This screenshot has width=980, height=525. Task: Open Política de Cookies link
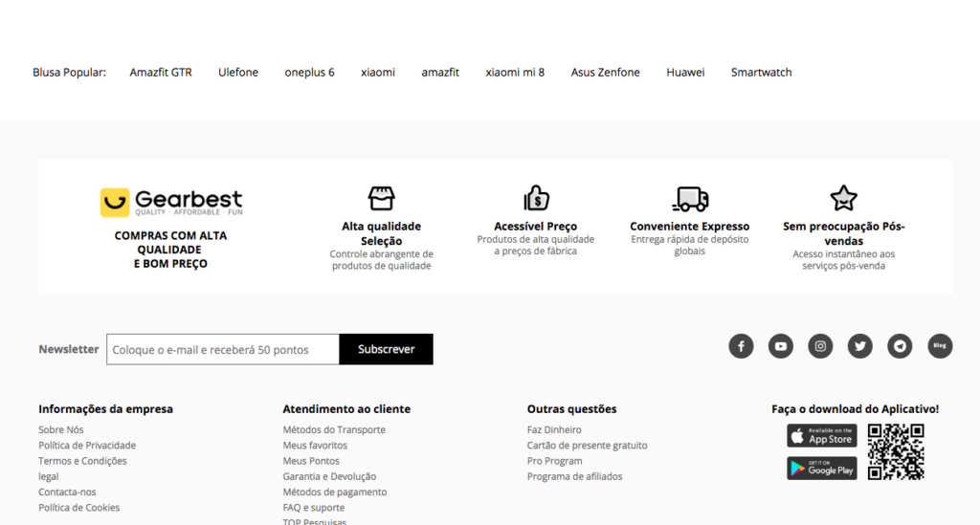[x=78, y=508]
